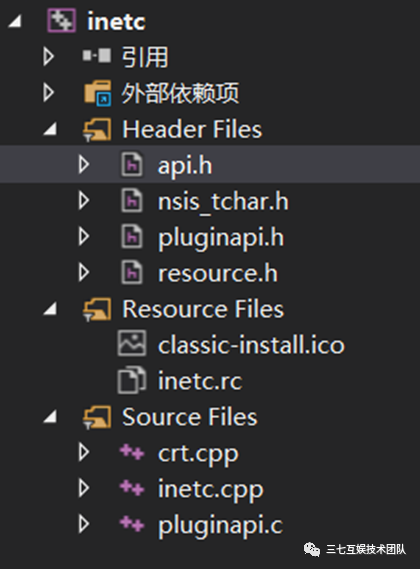Click the inetc.rc resource file icon
This screenshot has width=420, height=569.
[x=132, y=380]
